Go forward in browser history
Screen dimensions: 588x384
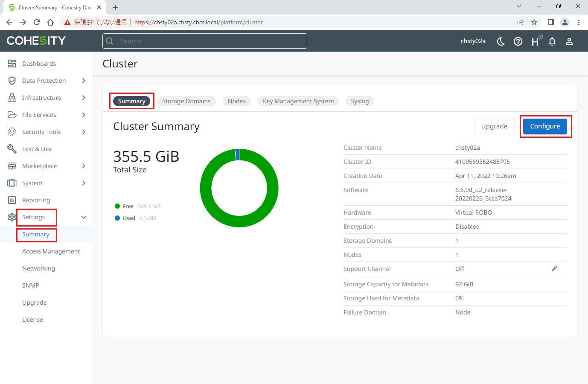[x=23, y=22]
